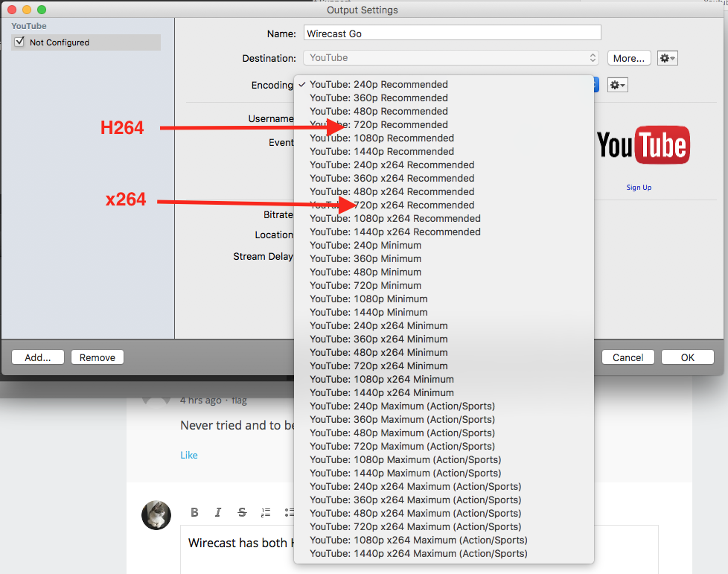Viewport: 728px width, 574px height.
Task: Click the forum reply text area
Action: click(419, 549)
